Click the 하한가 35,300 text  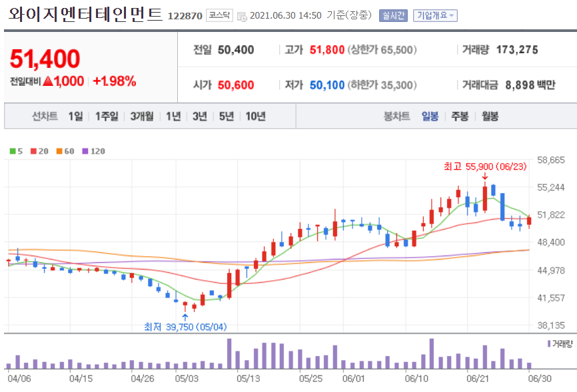point(382,85)
